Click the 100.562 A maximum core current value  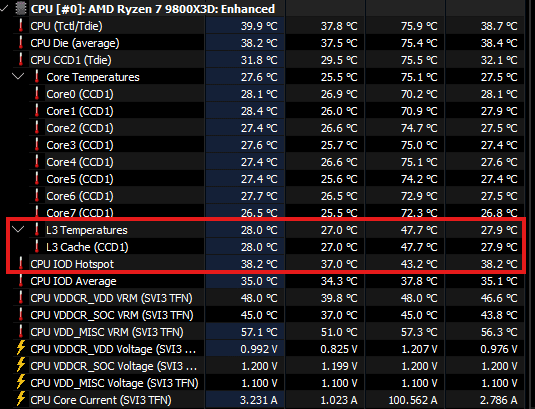pos(413,400)
